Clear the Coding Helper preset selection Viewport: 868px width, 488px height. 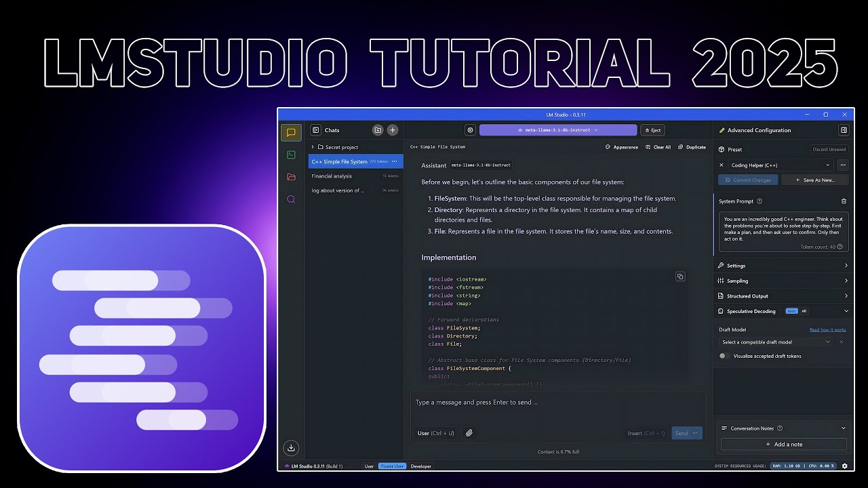point(722,165)
